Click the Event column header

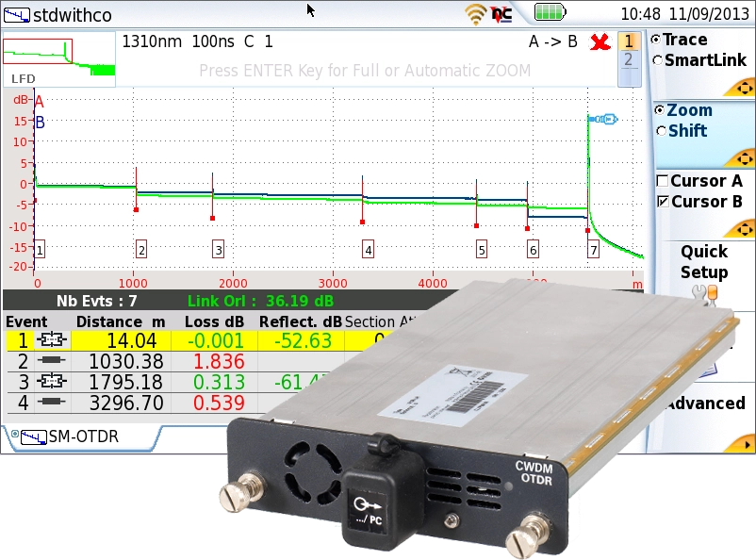click(x=26, y=321)
